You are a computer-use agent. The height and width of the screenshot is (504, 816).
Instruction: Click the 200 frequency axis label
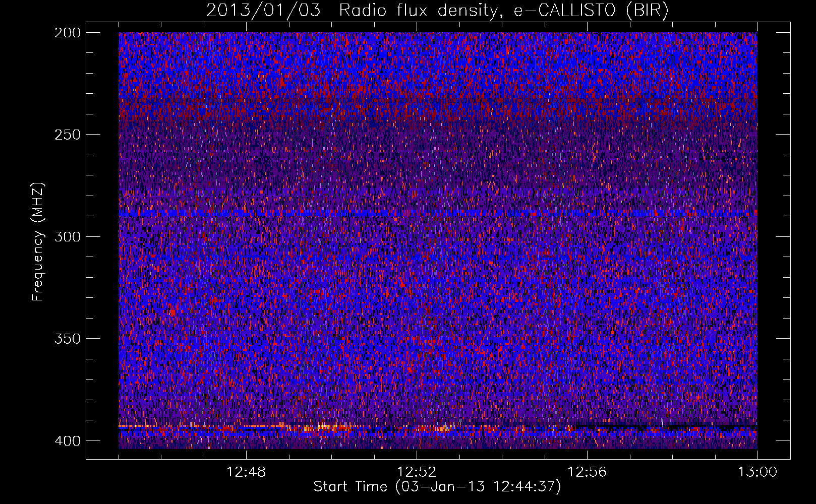pos(67,33)
